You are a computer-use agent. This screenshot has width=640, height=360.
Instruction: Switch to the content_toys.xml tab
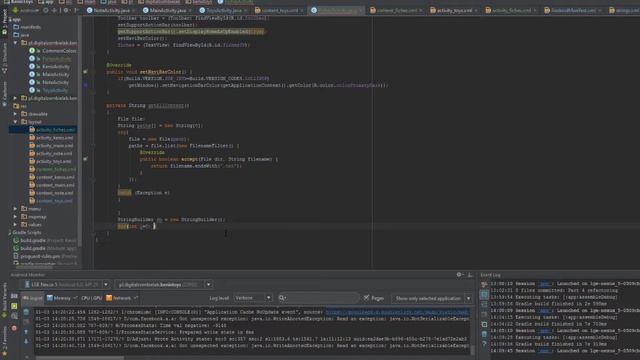pos(279,11)
